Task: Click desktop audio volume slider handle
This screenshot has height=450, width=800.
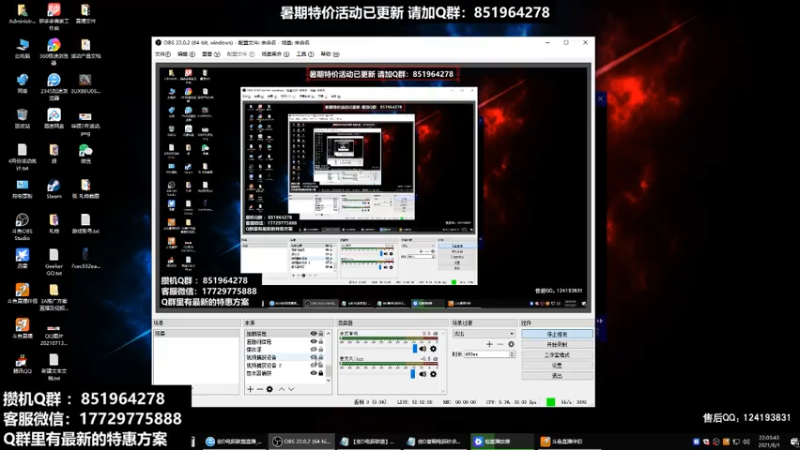Action: [414, 348]
